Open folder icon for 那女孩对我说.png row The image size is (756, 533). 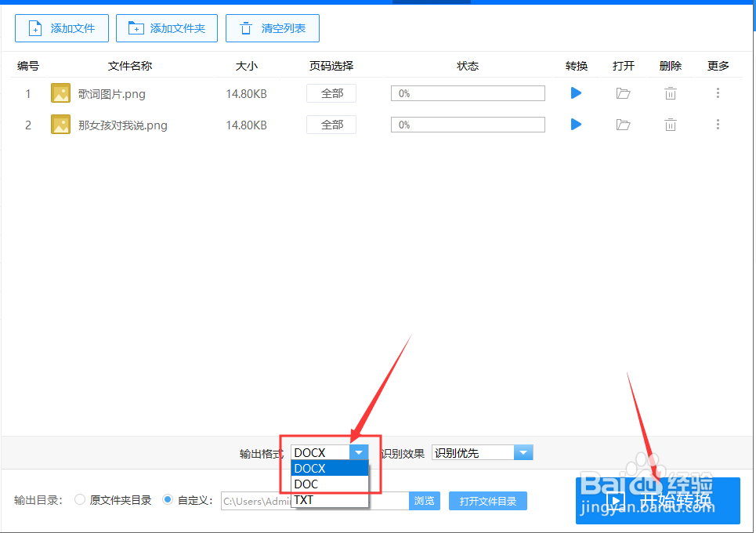(623, 124)
